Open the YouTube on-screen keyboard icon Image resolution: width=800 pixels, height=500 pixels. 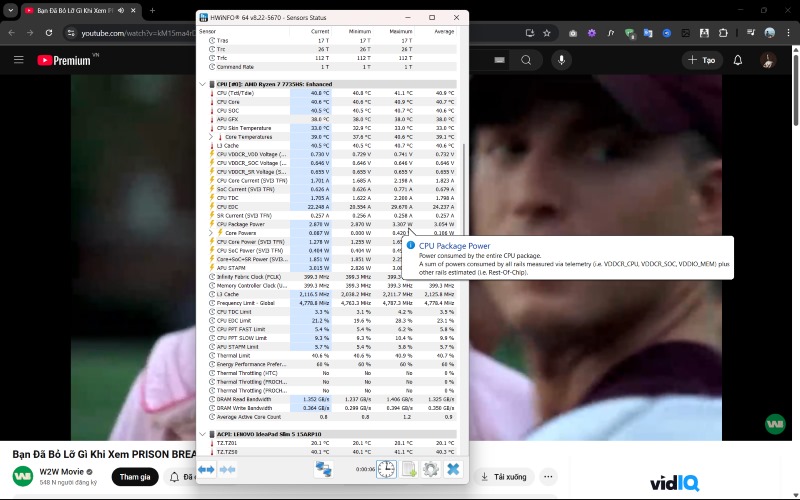pyautogui.click(x=499, y=60)
